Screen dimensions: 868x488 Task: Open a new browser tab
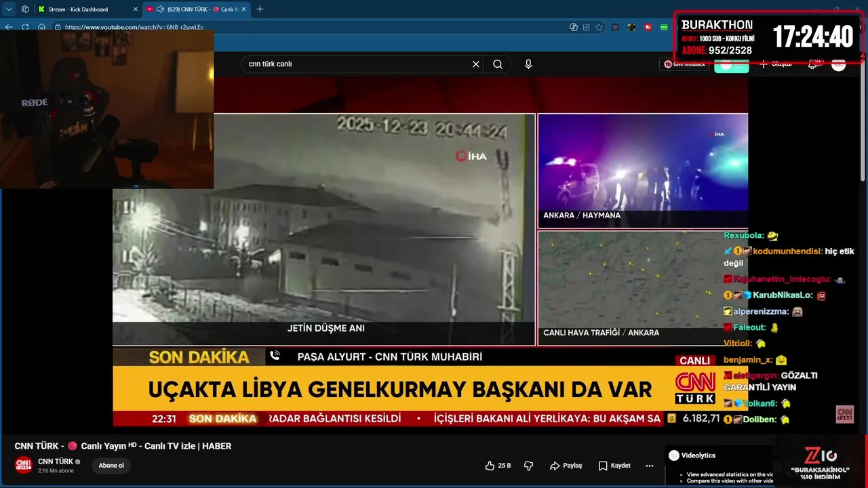click(260, 9)
